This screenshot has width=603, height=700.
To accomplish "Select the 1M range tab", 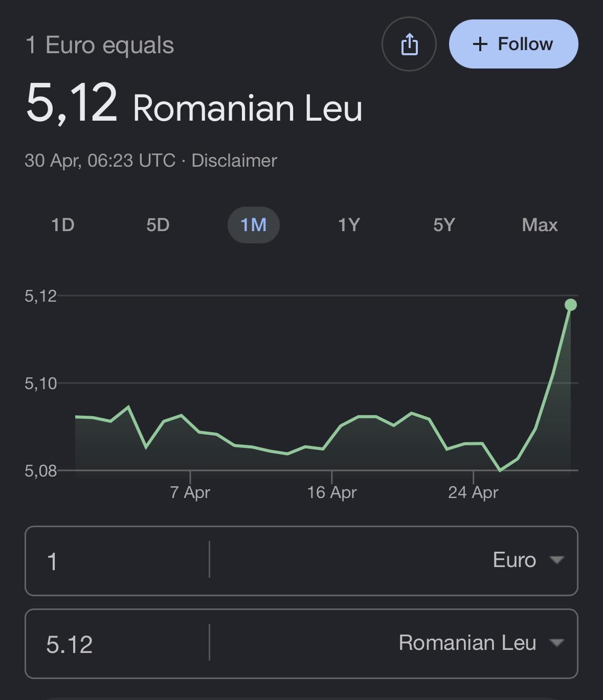I will point(254,225).
